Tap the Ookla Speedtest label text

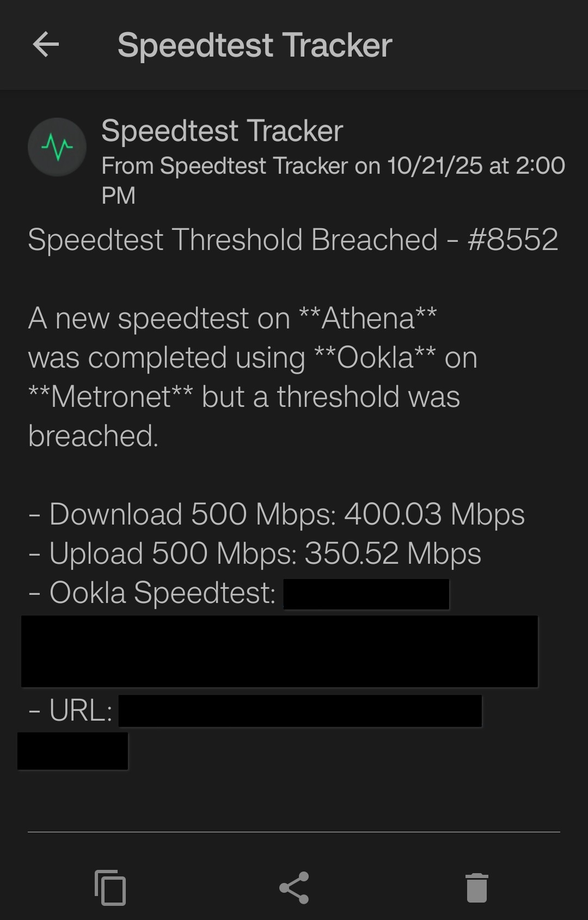(162, 593)
